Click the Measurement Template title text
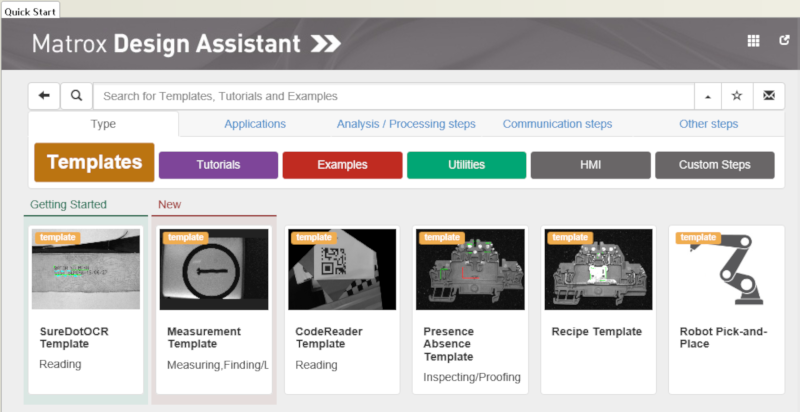Screen dimensions: 800x412 (x=204, y=338)
